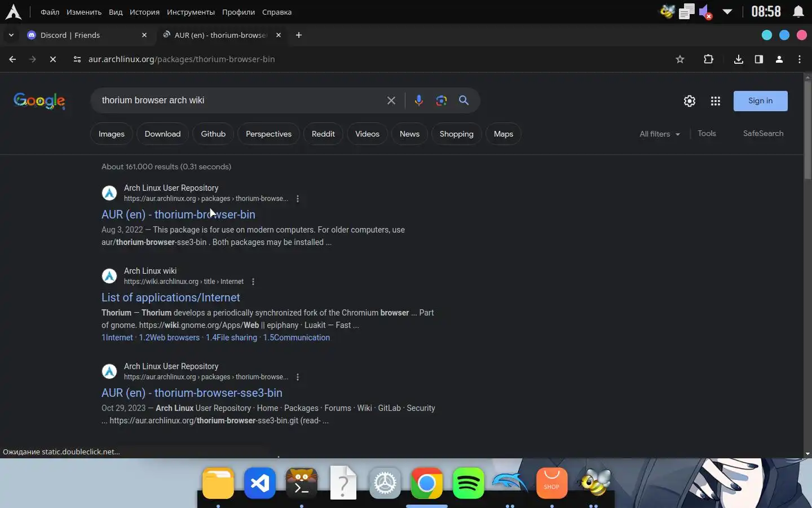The width and height of the screenshot is (812, 508).
Task: Submit search with the magnifier icon
Action: 464,100
